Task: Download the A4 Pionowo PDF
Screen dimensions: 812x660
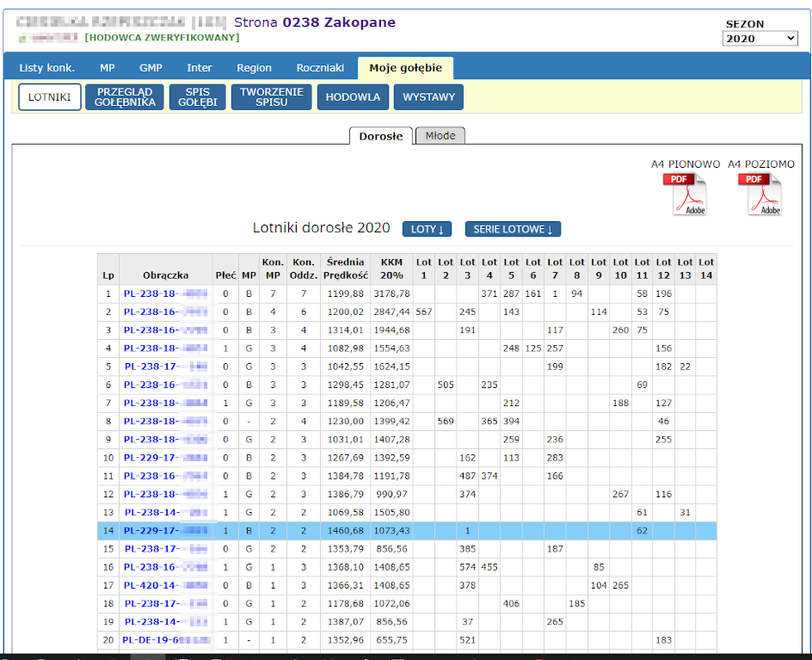Action: [x=685, y=194]
